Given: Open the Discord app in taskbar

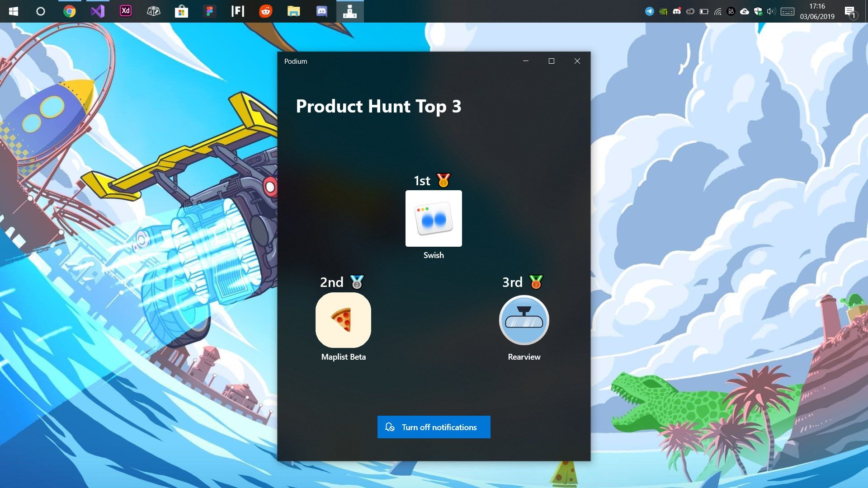Looking at the screenshot, I should coord(322,11).
